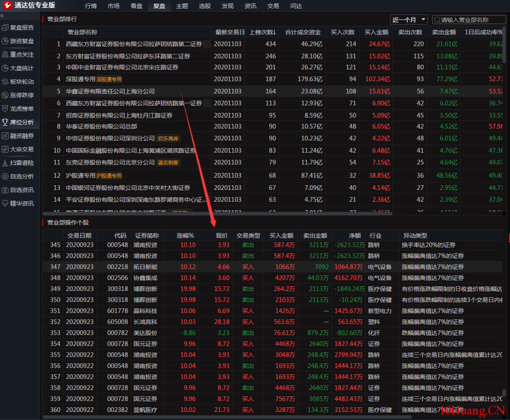Image resolution: width=510 pixels, height=420 pixels.
Task: Select row 华泰证券股份有限公司总部
Action: tap(272, 126)
